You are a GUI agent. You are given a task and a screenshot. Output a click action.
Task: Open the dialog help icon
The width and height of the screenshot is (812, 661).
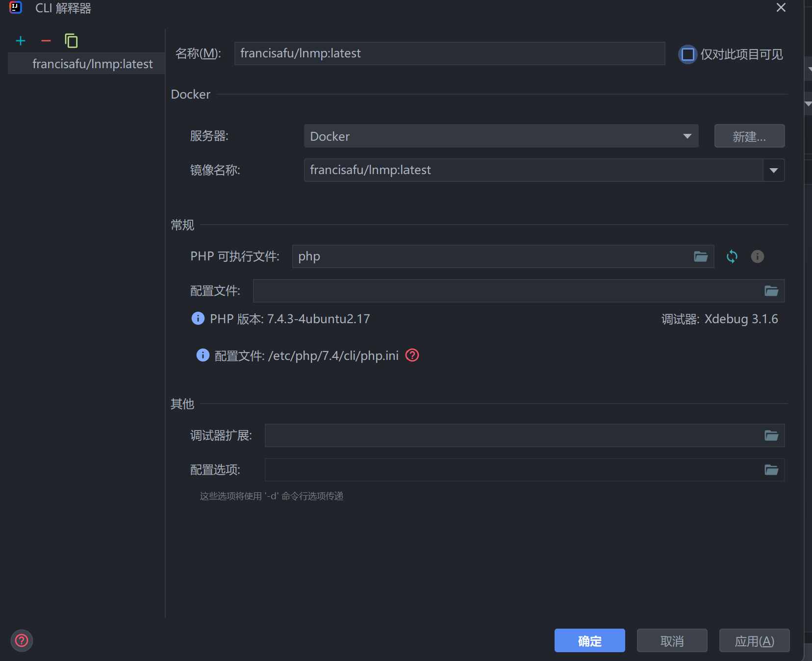click(22, 640)
